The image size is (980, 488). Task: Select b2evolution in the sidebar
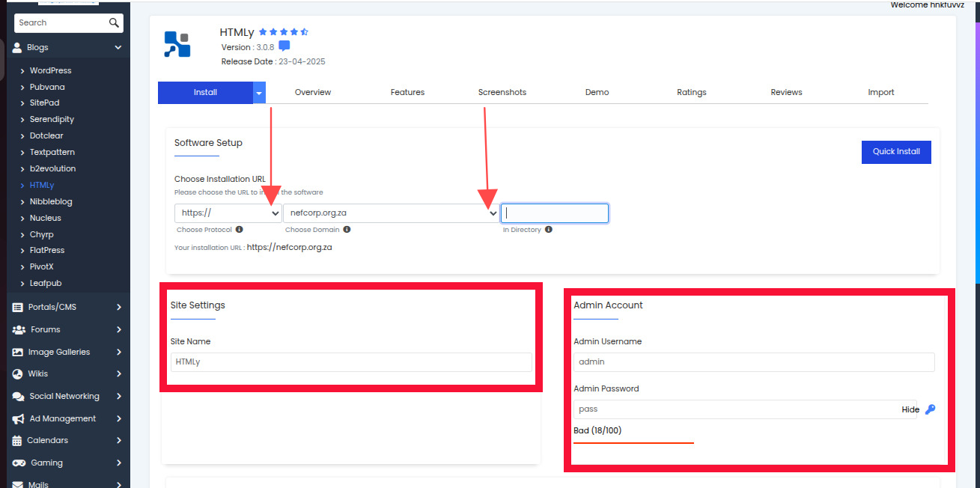(x=52, y=168)
